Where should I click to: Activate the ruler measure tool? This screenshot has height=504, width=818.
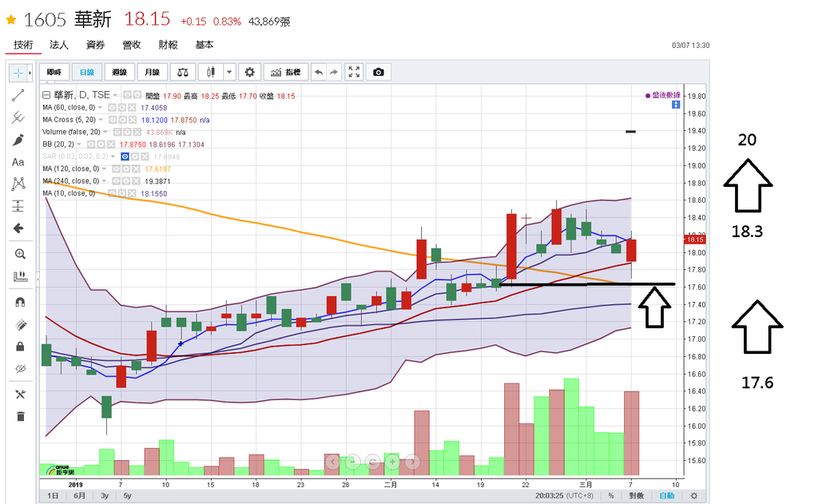(x=20, y=276)
